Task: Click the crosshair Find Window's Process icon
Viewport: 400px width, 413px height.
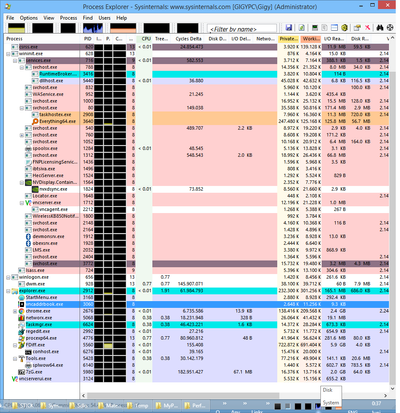Action: tap(390, 28)
